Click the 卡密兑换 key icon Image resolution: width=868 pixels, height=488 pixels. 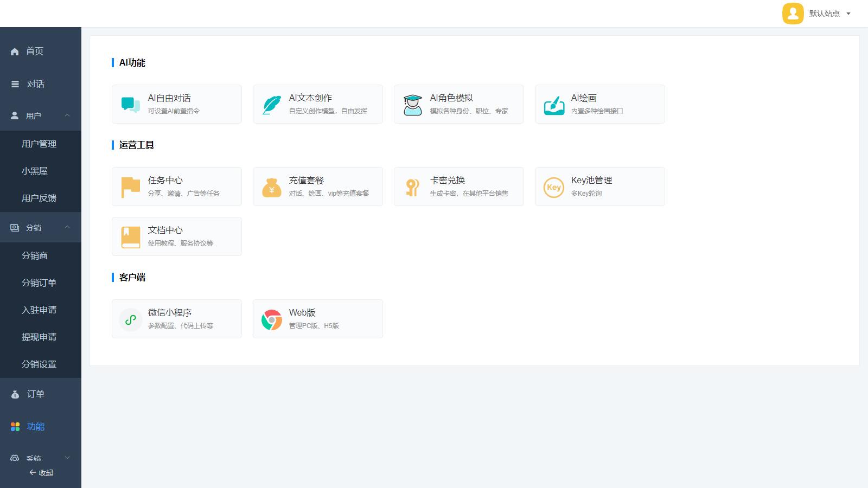413,187
